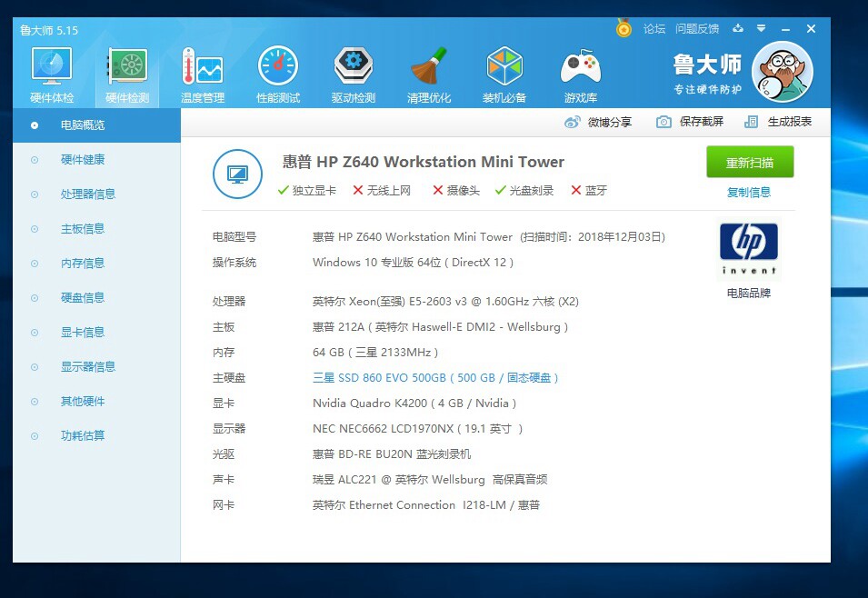The width and height of the screenshot is (868, 598).
Task: Click the Ethernet Connection I218-LM text
Action: pos(425,505)
